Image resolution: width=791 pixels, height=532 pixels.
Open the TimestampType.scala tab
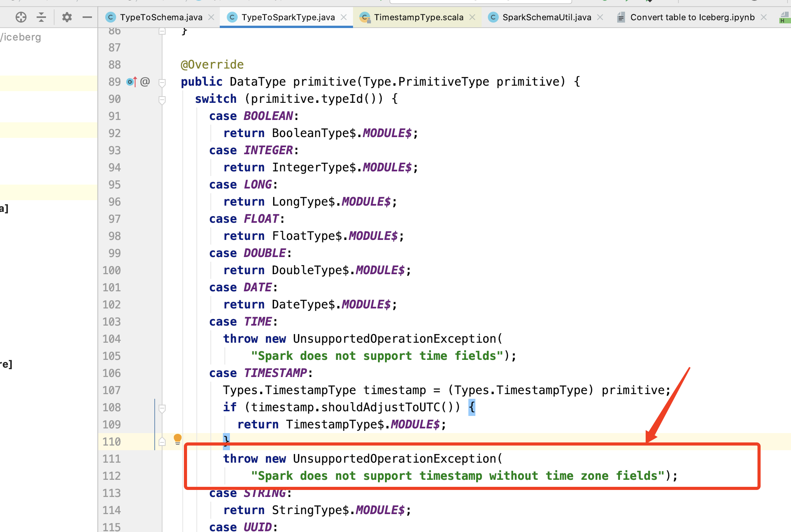(x=418, y=17)
